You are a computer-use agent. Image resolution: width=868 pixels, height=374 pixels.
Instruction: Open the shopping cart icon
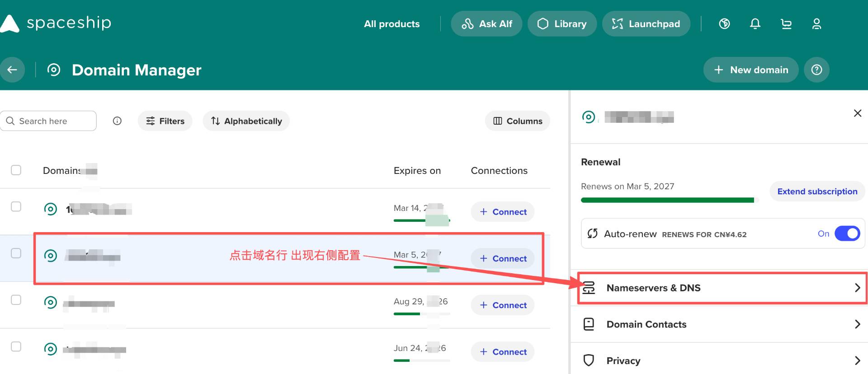786,24
